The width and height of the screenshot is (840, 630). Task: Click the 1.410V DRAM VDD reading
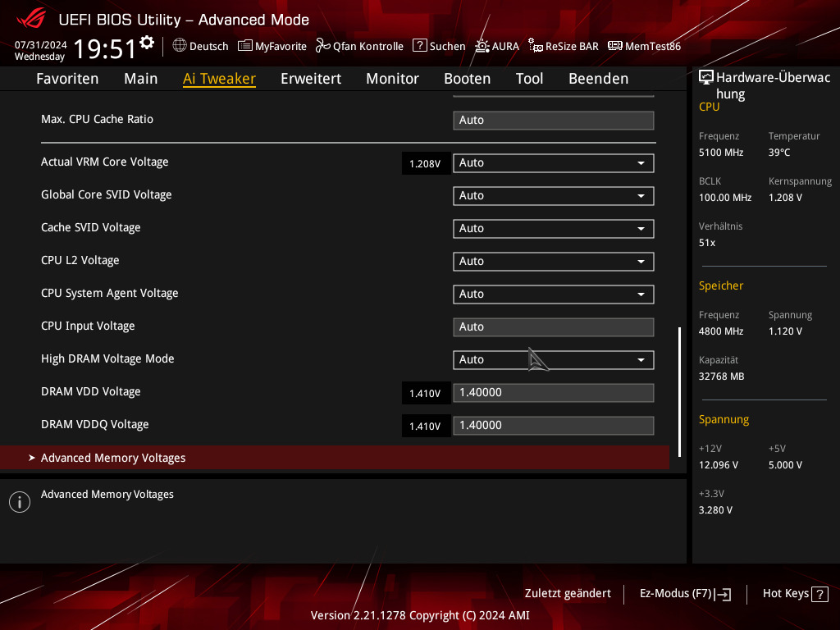[x=426, y=393]
